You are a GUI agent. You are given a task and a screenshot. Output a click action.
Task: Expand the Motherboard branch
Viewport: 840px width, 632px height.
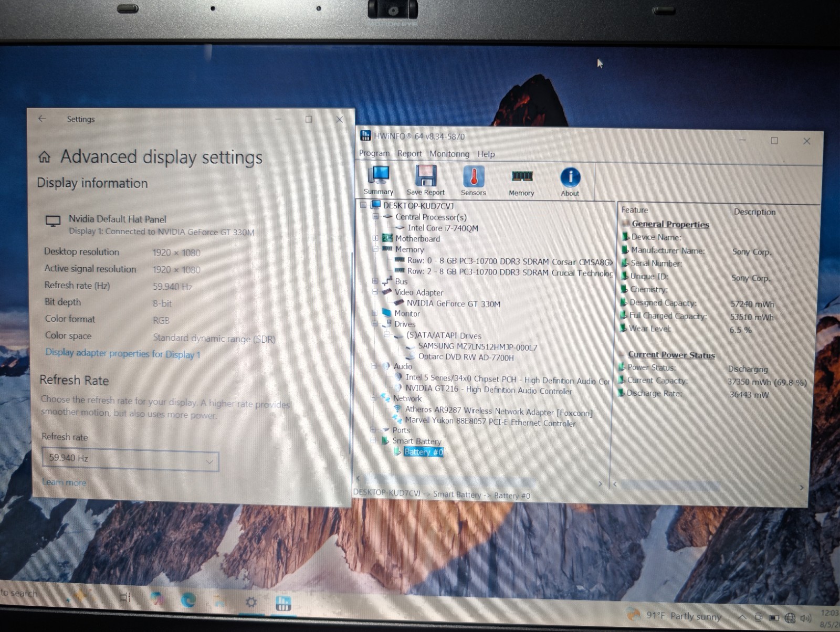pos(376,238)
